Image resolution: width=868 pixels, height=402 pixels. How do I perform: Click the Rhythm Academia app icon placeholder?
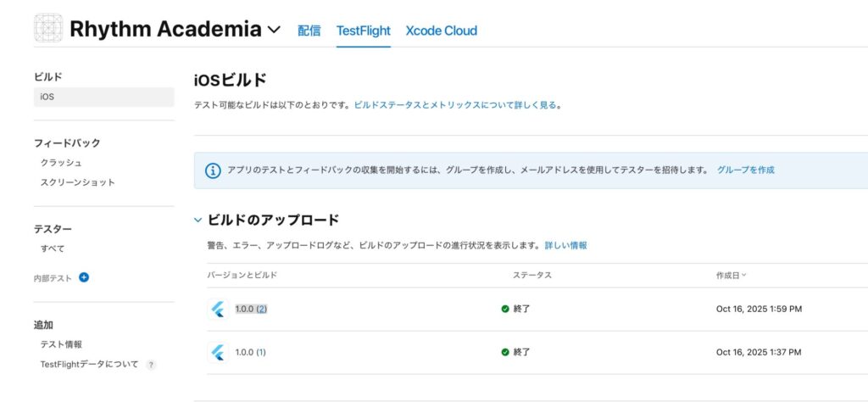click(48, 29)
